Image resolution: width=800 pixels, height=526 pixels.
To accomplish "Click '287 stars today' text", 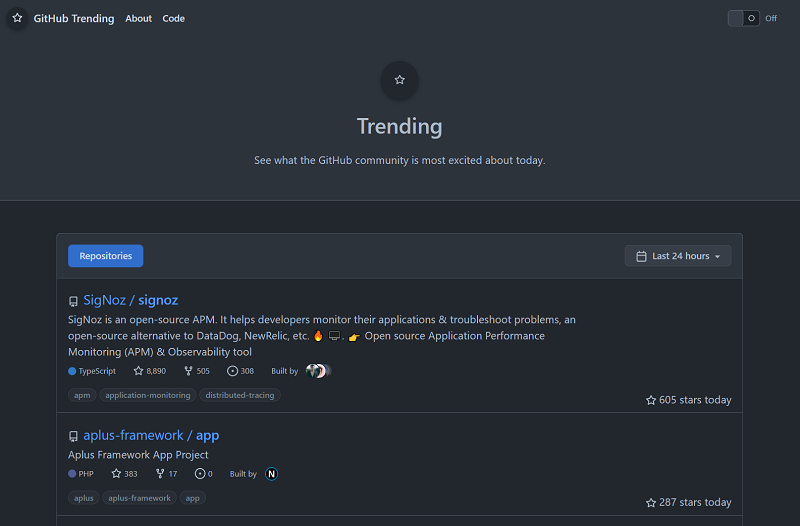I will [695, 503].
